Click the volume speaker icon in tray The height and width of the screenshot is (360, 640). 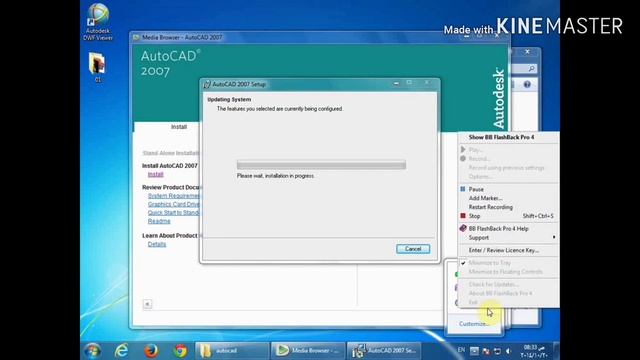pyautogui.click(x=509, y=351)
